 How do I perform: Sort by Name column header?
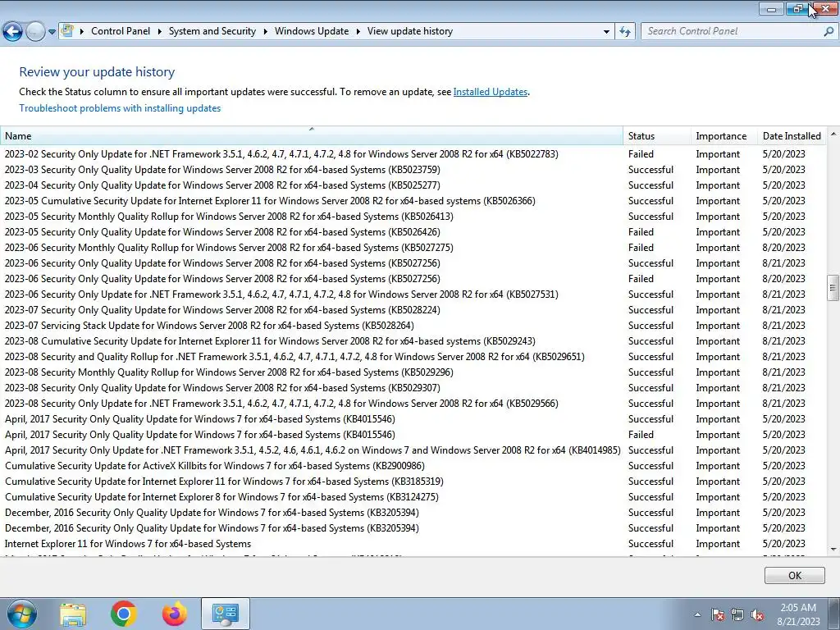point(311,136)
